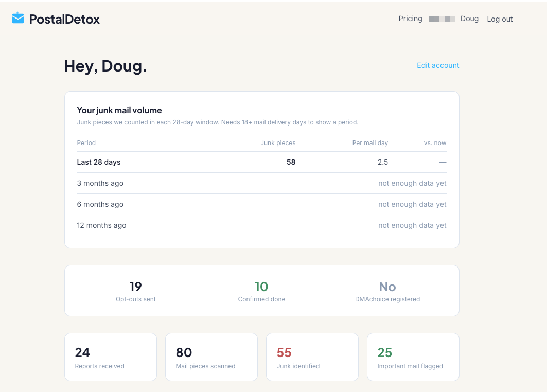
Task: Open the PostalDetox home via the logo
Action: [56, 19]
